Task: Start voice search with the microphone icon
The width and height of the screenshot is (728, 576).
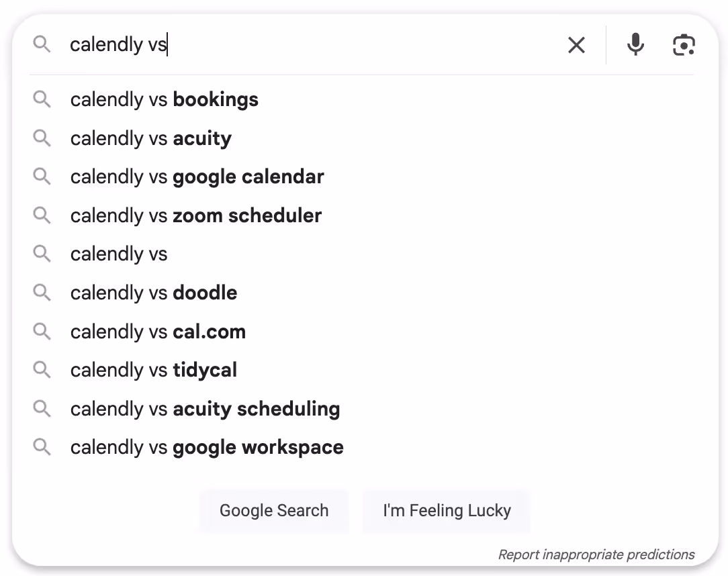Action: point(635,45)
